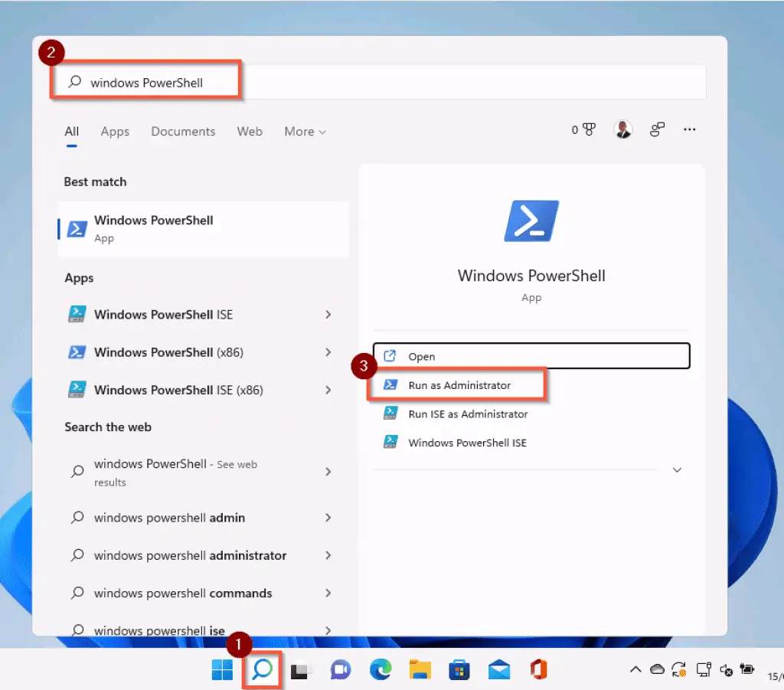
Task: Open Microsoft Store from the taskbar
Action: 459,670
